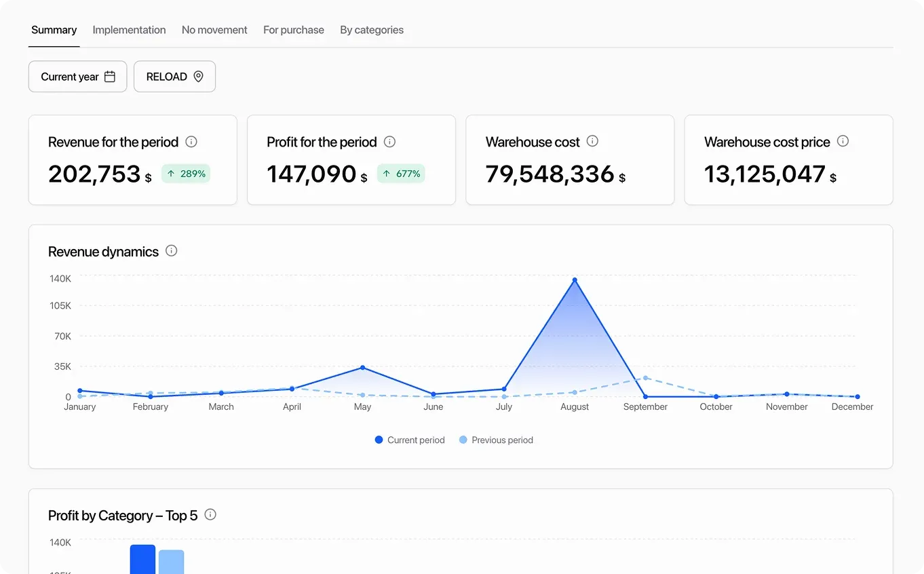Open the Current year period dropdown
The image size is (924, 574).
[77, 77]
